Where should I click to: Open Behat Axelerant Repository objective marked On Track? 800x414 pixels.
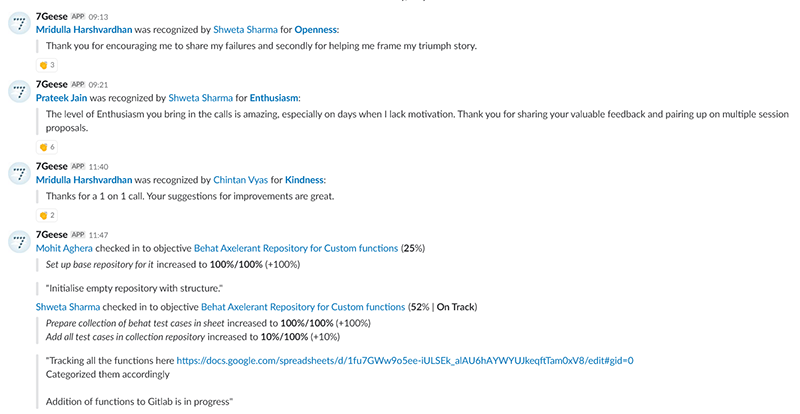click(303, 307)
